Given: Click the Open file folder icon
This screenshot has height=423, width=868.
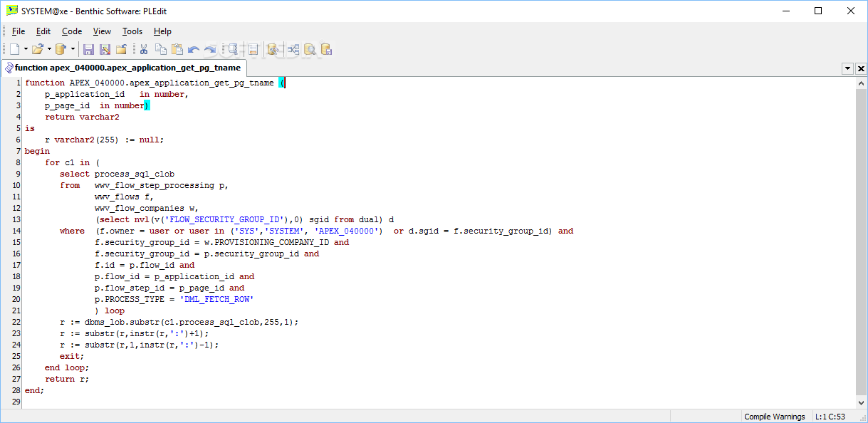Looking at the screenshot, I should pyautogui.click(x=38, y=49).
